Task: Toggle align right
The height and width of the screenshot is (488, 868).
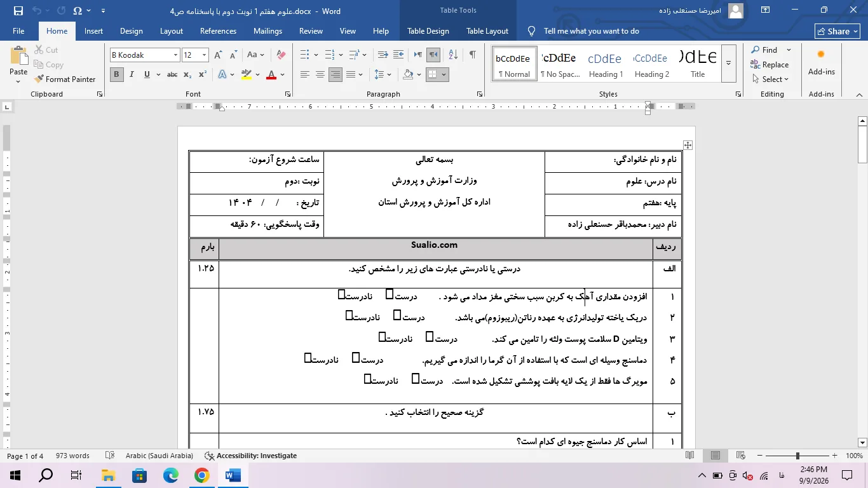Action: coord(336,74)
